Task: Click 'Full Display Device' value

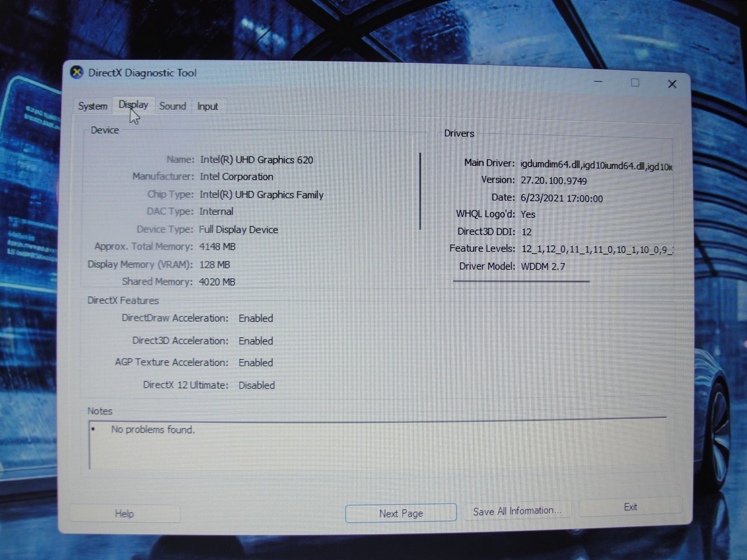Action: pos(238,229)
